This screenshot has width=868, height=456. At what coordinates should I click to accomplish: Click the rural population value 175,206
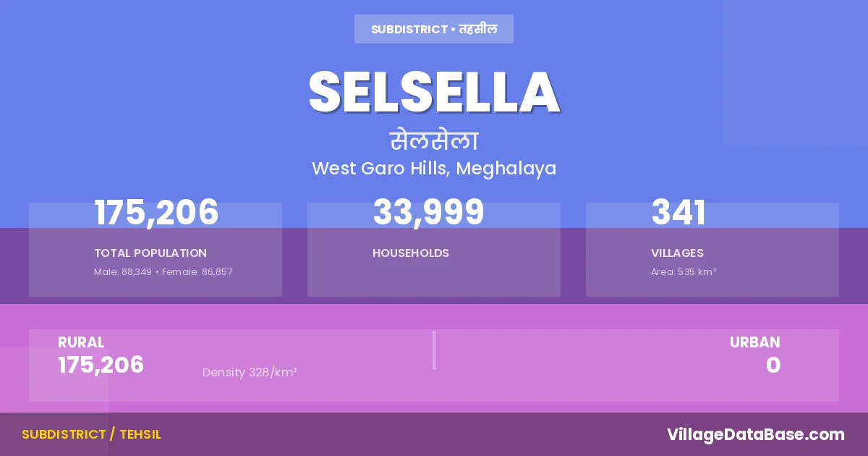coord(101,366)
